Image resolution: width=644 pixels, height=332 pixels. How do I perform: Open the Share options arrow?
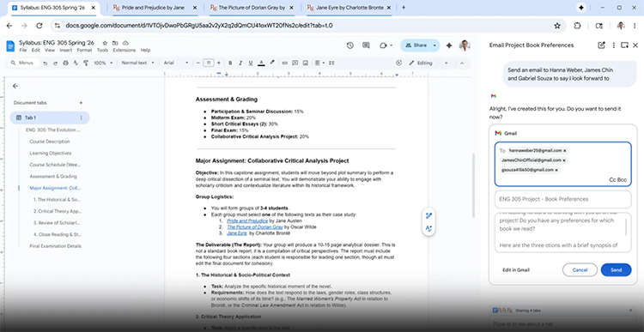(x=434, y=45)
